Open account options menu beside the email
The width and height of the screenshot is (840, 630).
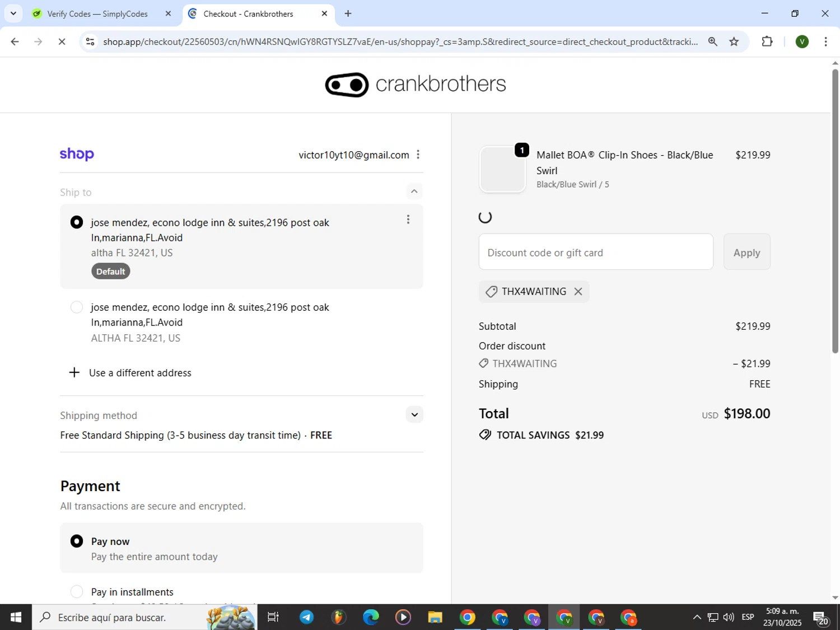418,155
